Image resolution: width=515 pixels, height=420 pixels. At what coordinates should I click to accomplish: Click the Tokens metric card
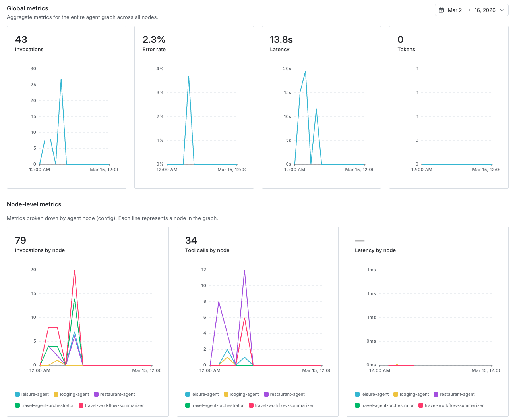[x=448, y=106]
